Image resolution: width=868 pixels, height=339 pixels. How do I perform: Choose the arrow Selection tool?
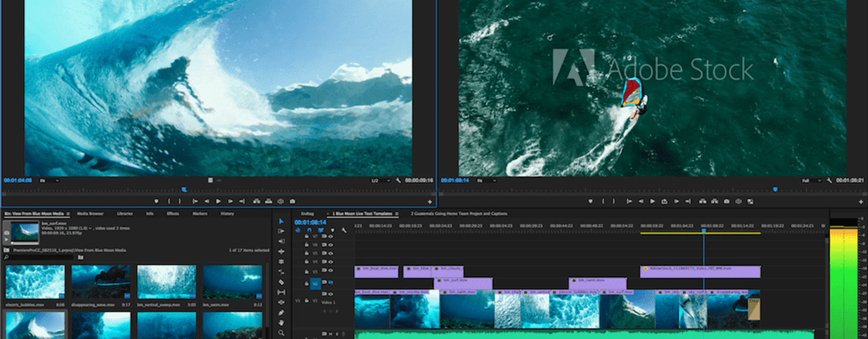[281, 221]
